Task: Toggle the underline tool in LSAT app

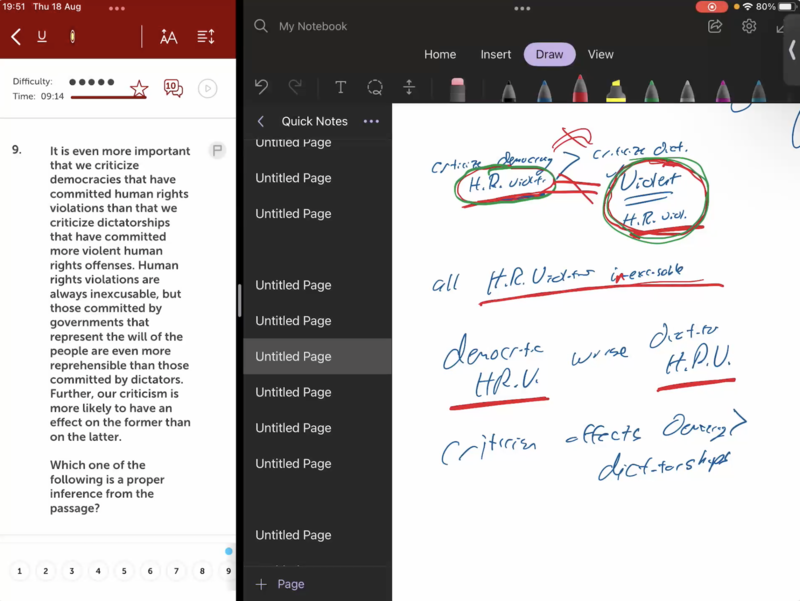Action: 42,37
